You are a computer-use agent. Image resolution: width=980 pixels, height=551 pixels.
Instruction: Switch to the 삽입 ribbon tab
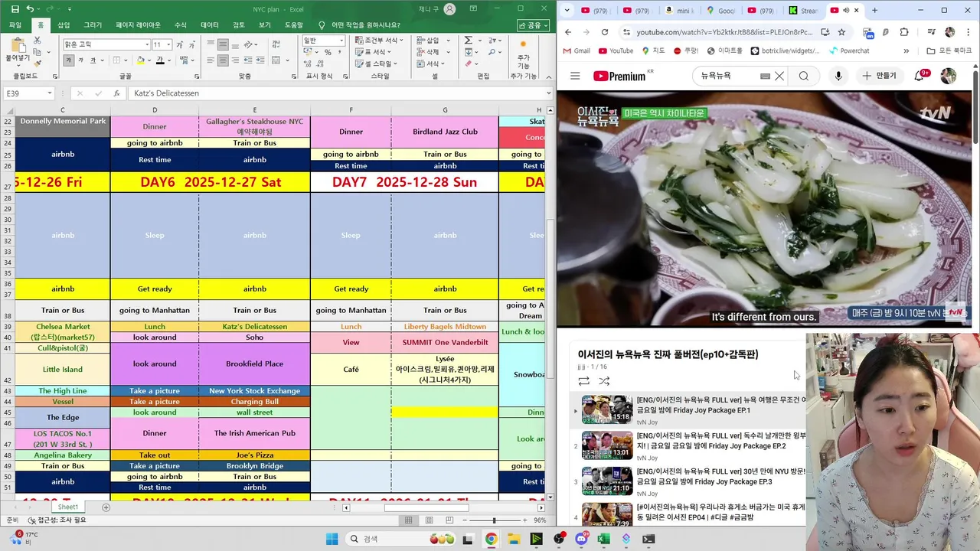64,25
